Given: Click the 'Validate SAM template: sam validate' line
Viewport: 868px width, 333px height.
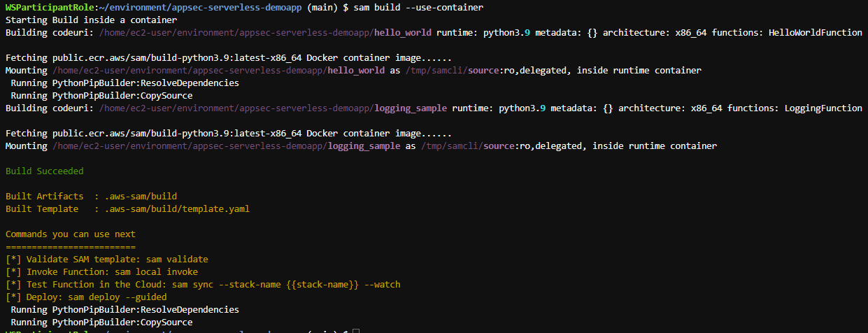Looking at the screenshot, I should point(107,259).
